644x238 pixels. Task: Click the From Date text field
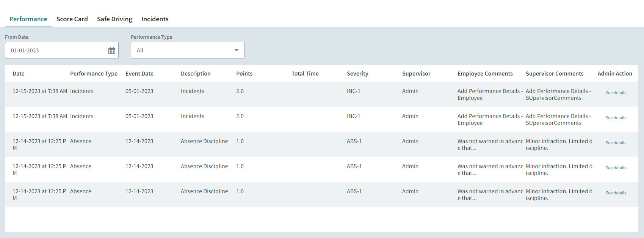[57, 50]
